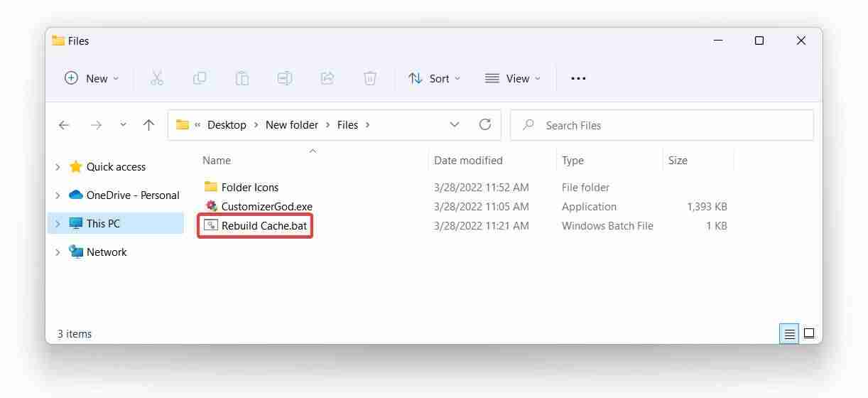868x398 pixels.
Task: Click the 1,393 KB size cell
Action: (x=707, y=206)
